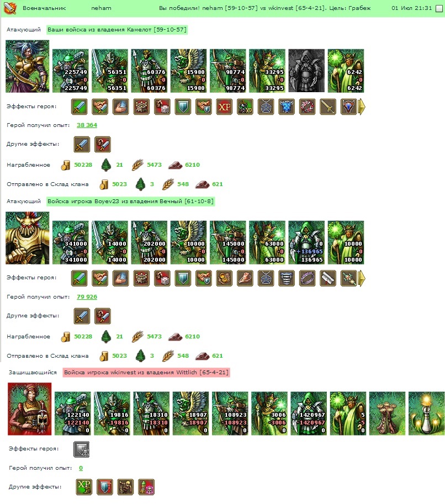
Task: Click the Военачальник header label
Action: [44, 8]
